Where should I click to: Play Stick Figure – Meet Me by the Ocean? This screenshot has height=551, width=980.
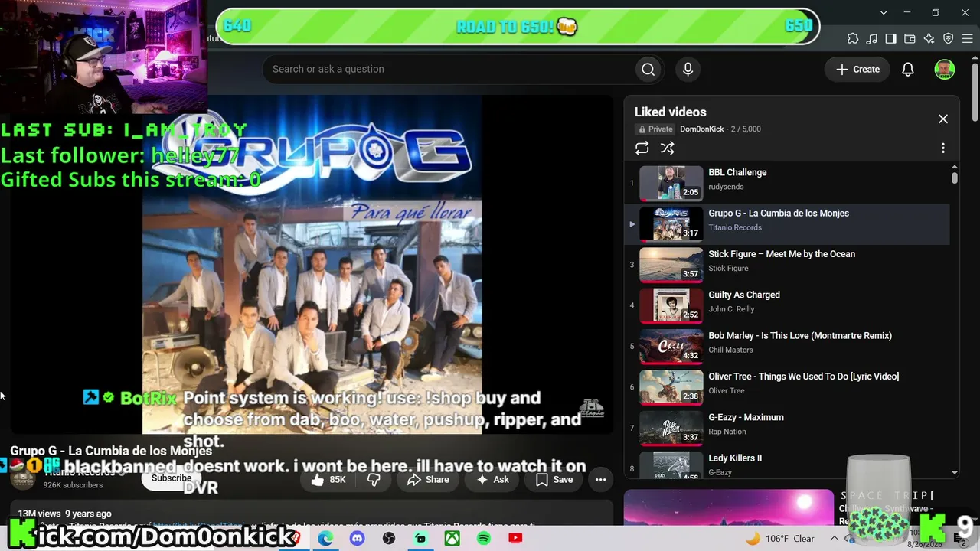coord(789,264)
